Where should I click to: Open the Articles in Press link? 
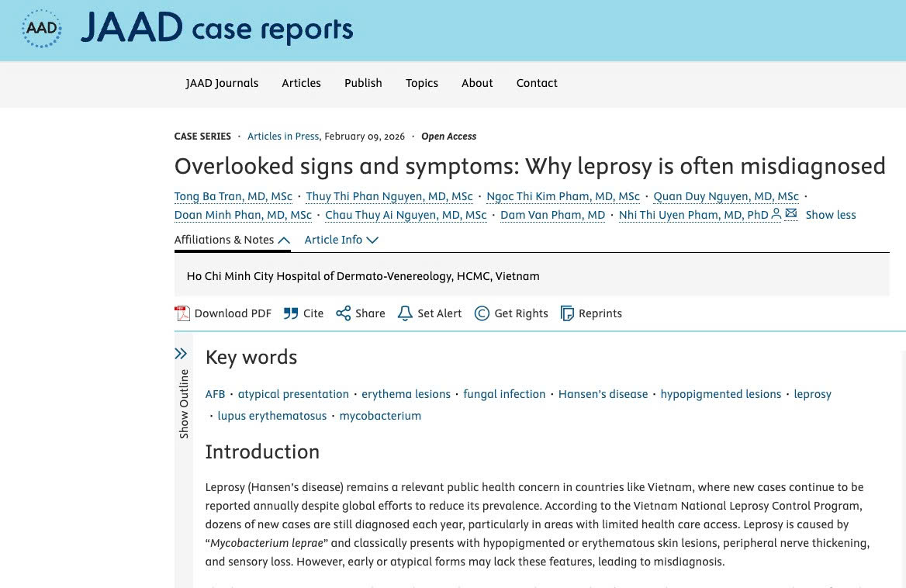pos(283,137)
